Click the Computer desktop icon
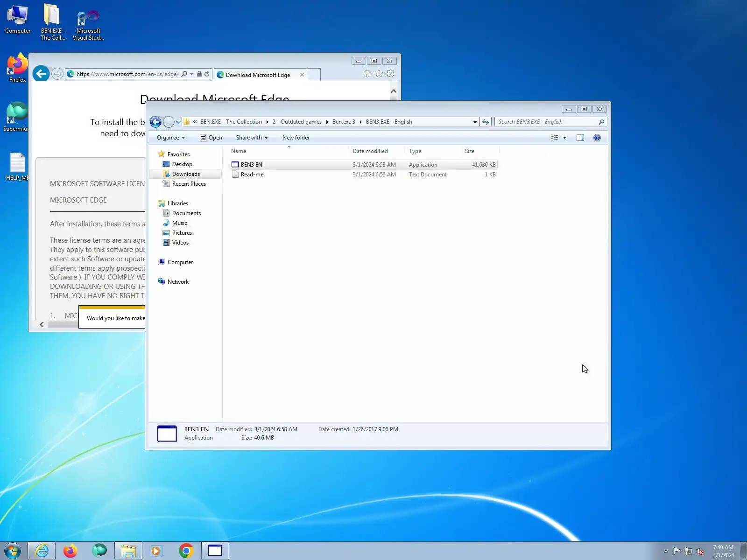The height and width of the screenshot is (560, 747). (18, 19)
